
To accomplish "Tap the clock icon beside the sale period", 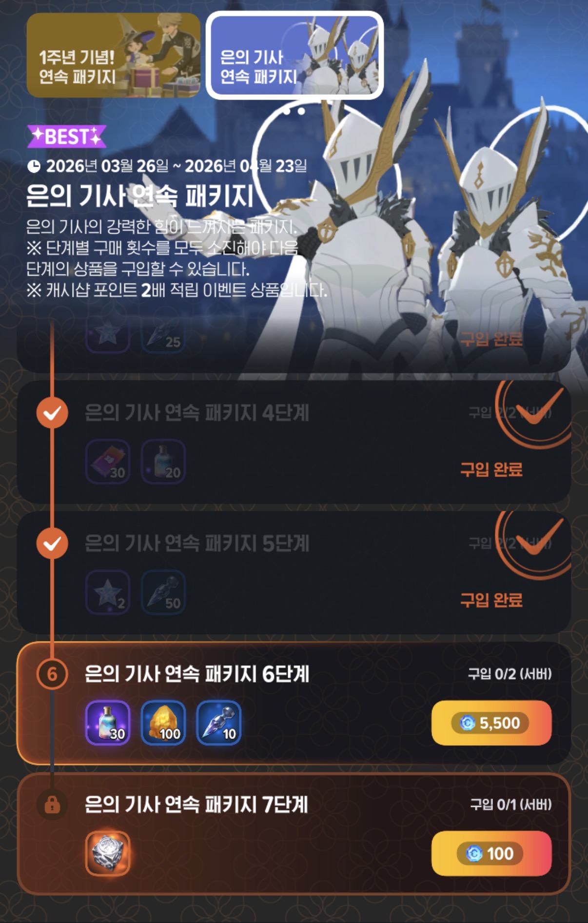I will [x=34, y=166].
